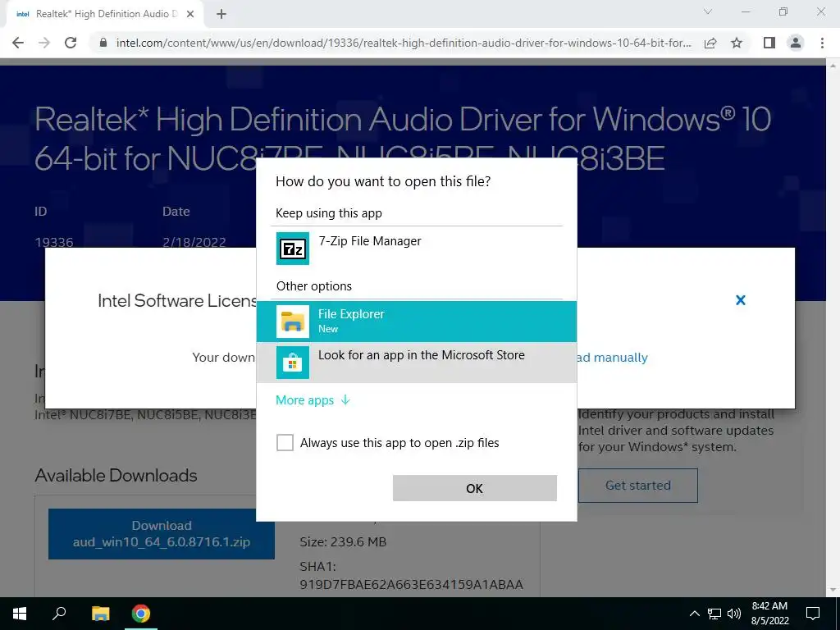Open the Chrome profile avatar

click(796, 43)
